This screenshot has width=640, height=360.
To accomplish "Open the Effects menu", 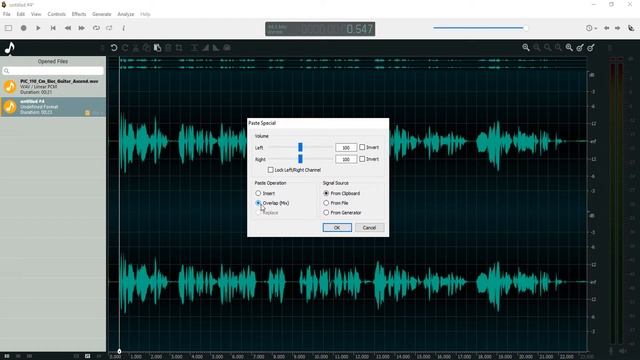I will [x=79, y=14].
